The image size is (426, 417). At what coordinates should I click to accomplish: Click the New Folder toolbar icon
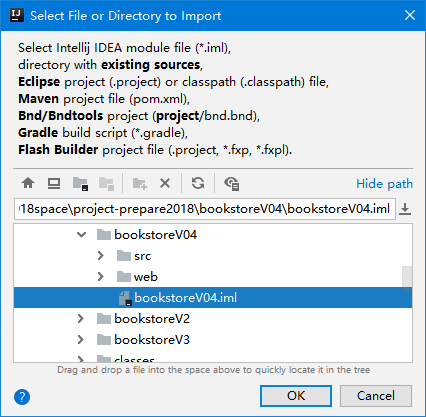coord(140,183)
